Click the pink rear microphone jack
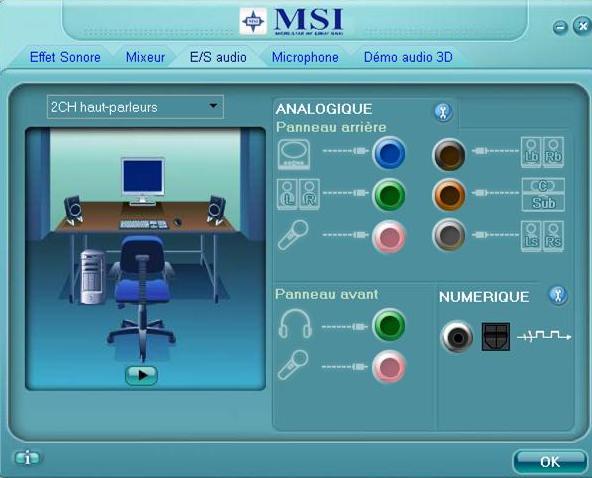The width and height of the screenshot is (592, 478). 389,237
